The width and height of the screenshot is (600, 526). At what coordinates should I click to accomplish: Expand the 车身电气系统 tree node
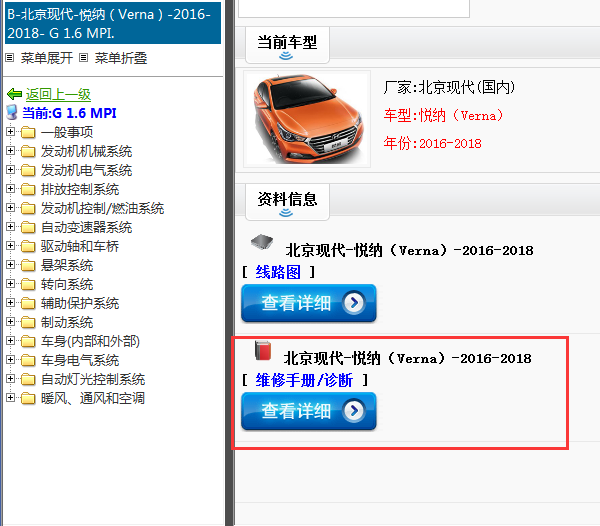10,360
